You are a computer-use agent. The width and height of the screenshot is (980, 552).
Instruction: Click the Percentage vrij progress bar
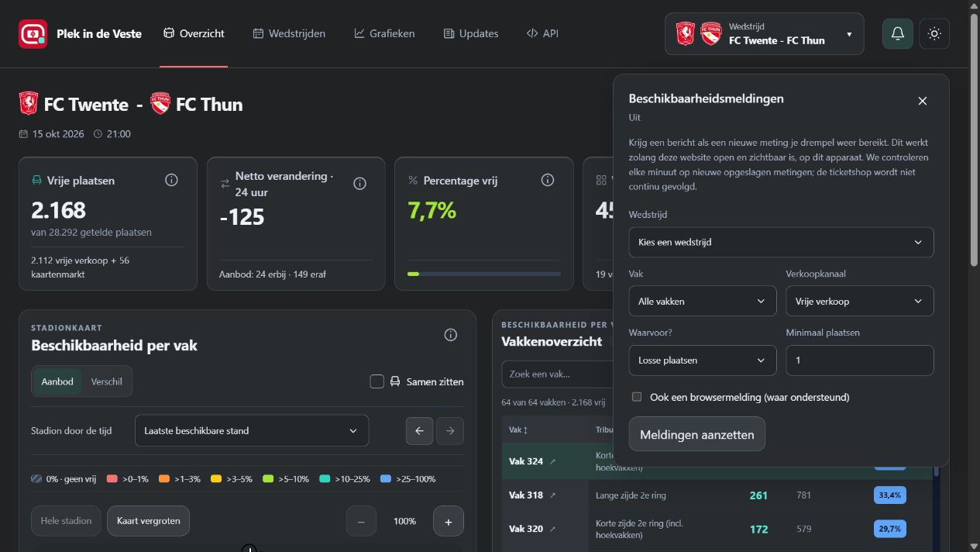(x=484, y=274)
